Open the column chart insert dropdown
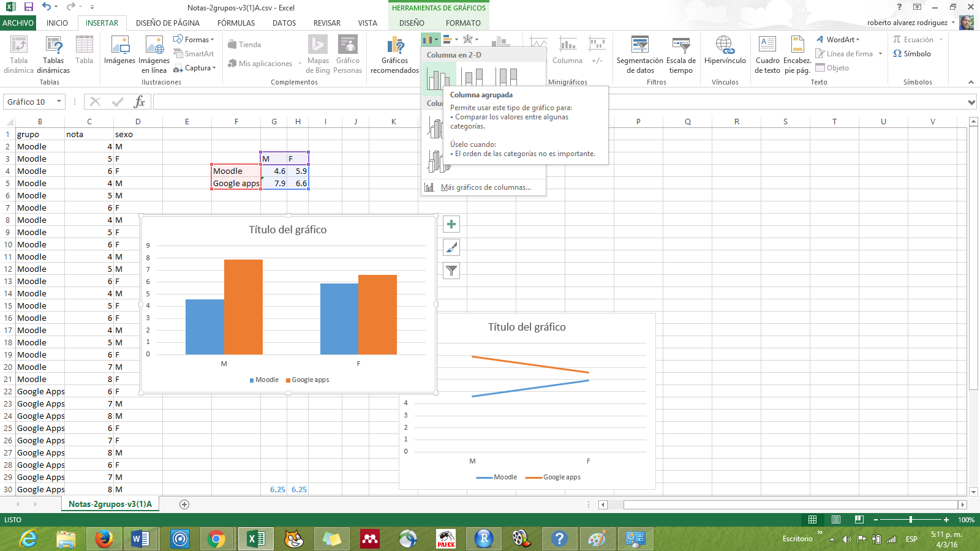The height and width of the screenshot is (551, 980). point(431,39)
